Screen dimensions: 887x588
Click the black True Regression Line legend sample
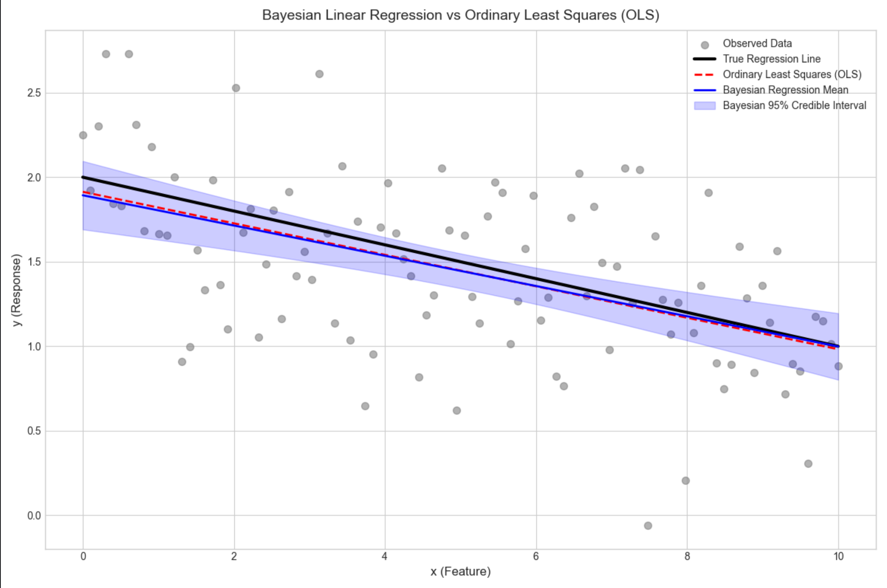pos(704,59)
